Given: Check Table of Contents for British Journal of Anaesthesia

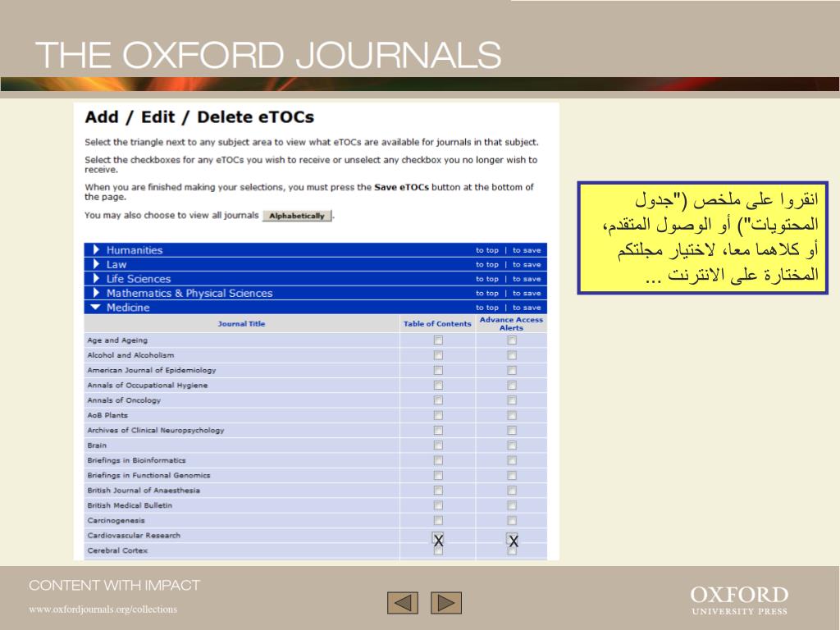Looking at the screenshot, I should point(438,491).
